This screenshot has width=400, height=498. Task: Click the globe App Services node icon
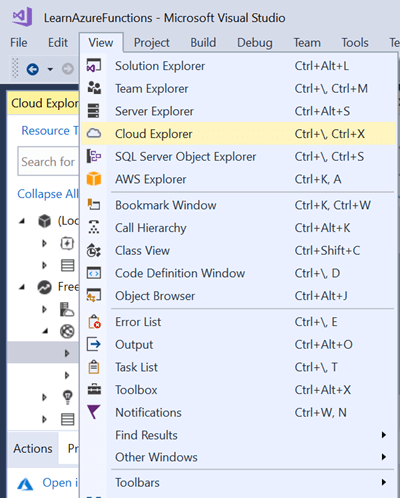tap(67, 331)
